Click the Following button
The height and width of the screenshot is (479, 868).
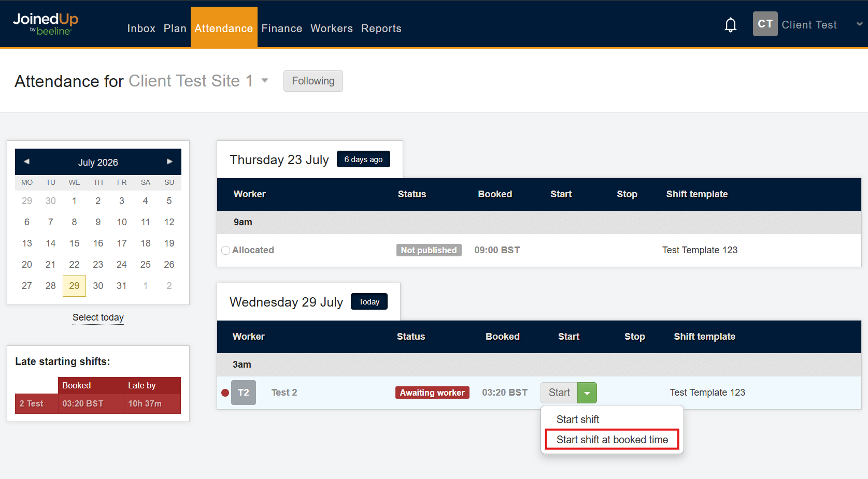(313, 81)
